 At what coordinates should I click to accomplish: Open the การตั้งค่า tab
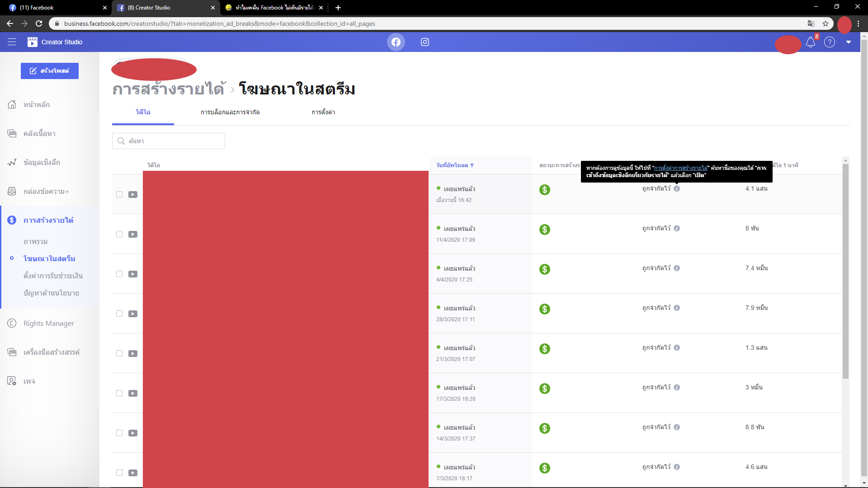tap(323, 112)
